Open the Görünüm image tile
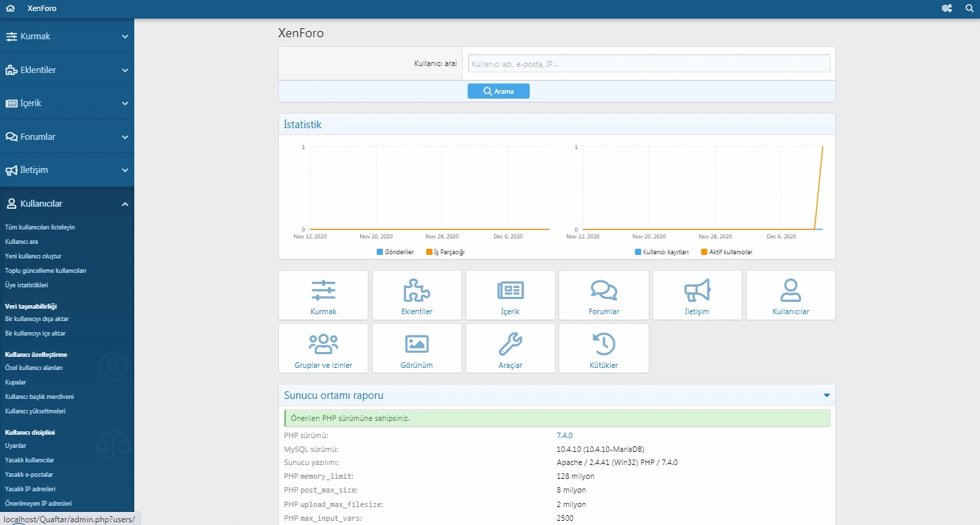 point(417,348)
